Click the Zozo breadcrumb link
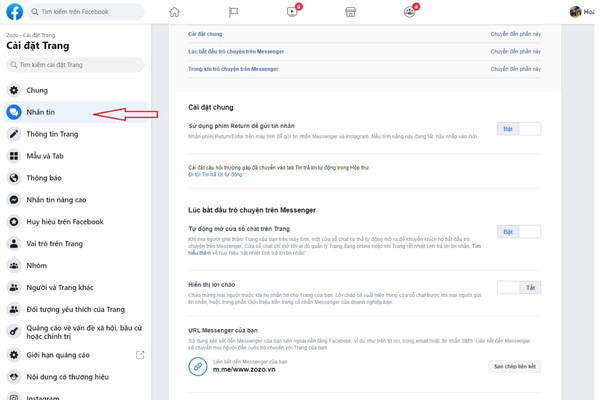 click(x=12, y=35)
